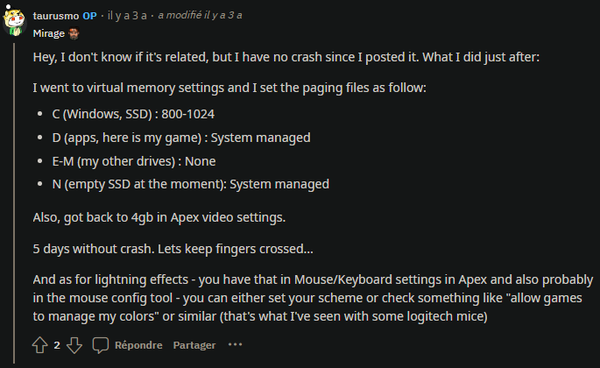600x368 pixels.
Task: Collapse the thread using the vertical line
Action: (x=14, y=203)
